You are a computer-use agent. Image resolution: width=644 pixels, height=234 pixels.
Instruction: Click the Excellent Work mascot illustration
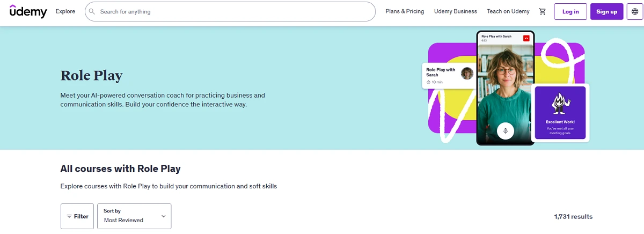[x=560, y=103]
